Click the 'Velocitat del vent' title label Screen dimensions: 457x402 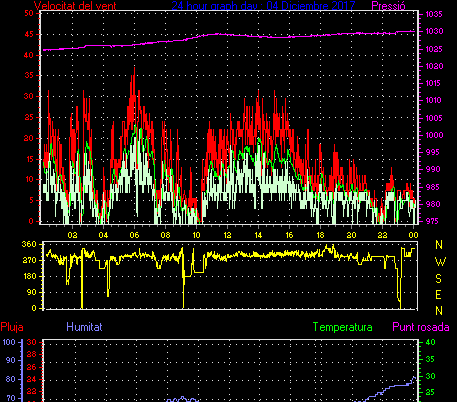coord(75,6)
